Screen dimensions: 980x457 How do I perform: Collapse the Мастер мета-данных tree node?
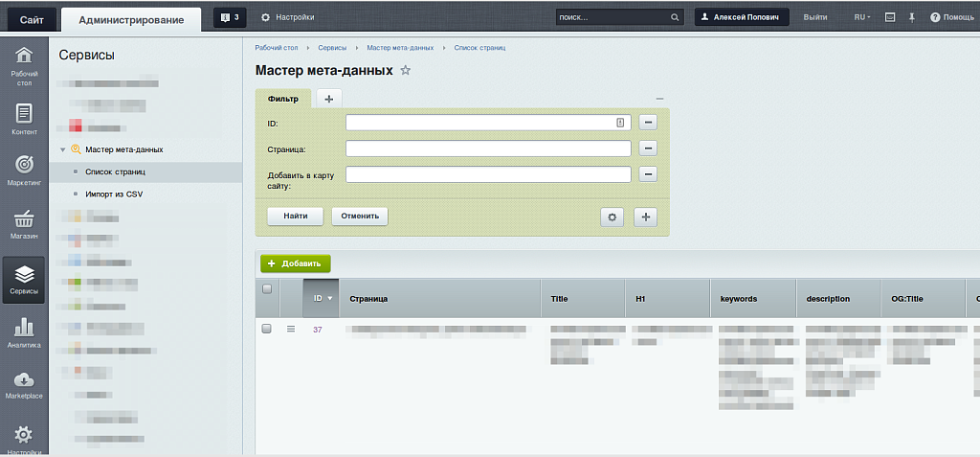pyautogui.click(x=62, y=149)
